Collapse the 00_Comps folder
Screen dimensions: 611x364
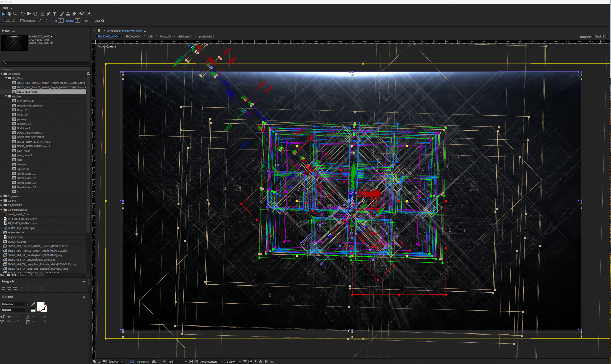pos(1,74)
